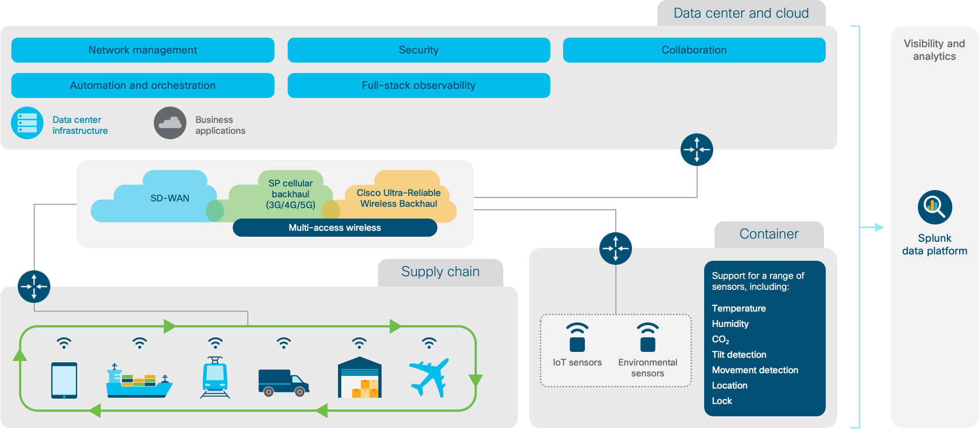The height and width of the screenshot is (429, 980).
Task: Click the Location sensor entry
Action: 730,385
